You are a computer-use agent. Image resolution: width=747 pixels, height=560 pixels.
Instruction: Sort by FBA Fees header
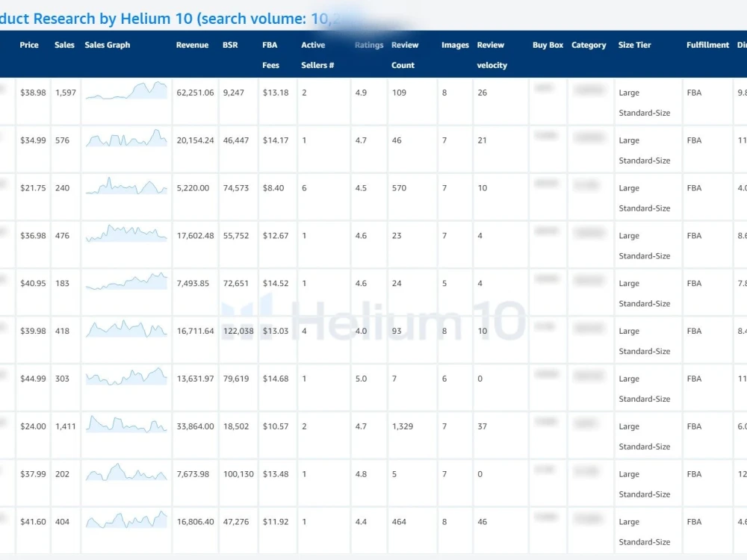(270, 55)
